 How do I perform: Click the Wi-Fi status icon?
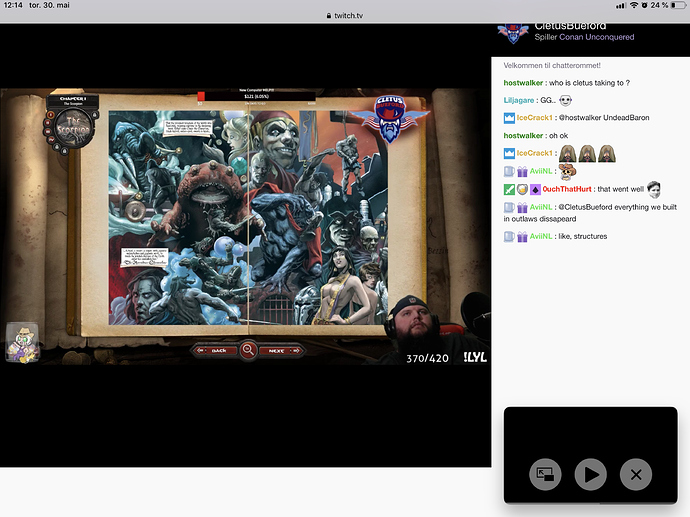pos(634,5)
